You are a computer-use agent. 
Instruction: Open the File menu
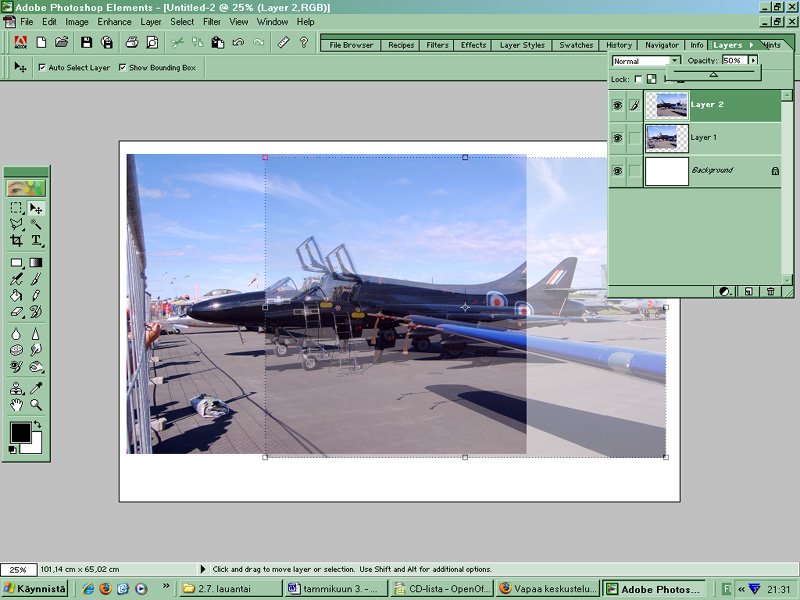pyautogui.click(x=27, y=22)
